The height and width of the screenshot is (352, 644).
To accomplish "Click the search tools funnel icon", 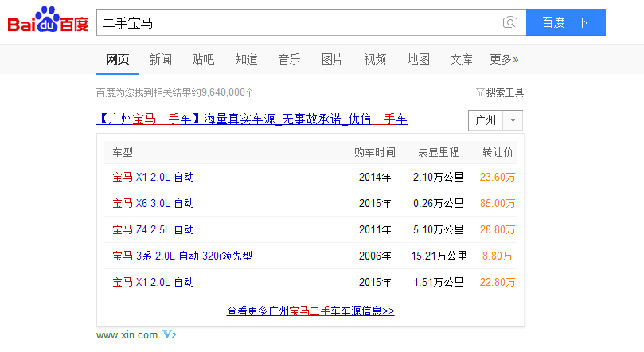I will (x=480, y=92).
